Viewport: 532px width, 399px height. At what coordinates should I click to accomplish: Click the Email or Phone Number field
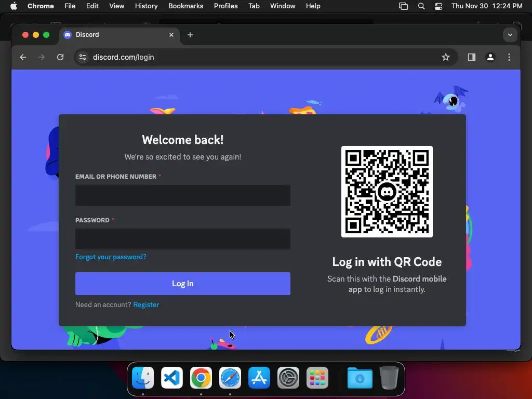[183, 195]
